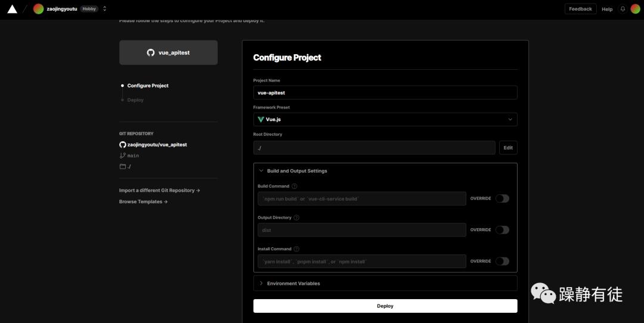This screenshot has height=323, width=644.
Task: Click the Project Name input field
Action: (385, 92)
